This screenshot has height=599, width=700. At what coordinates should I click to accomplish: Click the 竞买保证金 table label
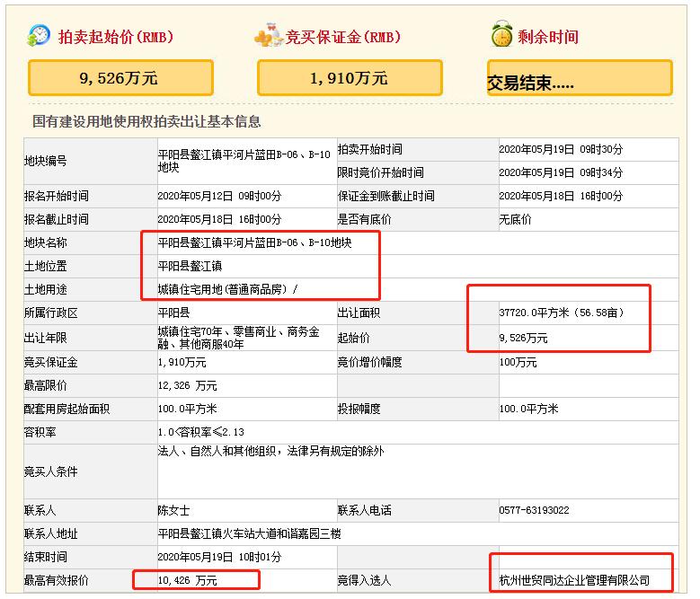[51, 362]
